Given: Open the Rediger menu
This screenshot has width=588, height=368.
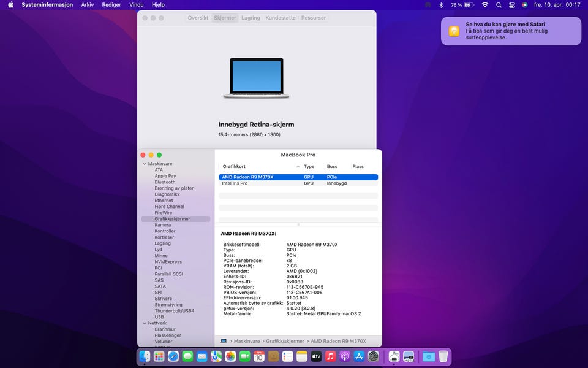Looking at the screenshot, I should [x=111, y=5].
